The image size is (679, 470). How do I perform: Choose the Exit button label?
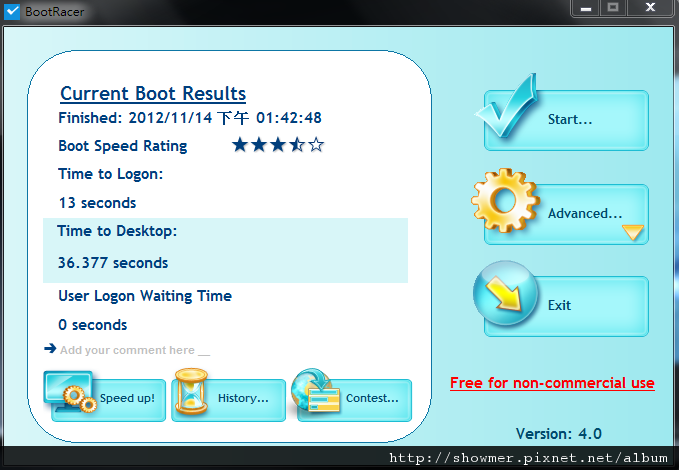pyautogui.click(x=559, y=305)
